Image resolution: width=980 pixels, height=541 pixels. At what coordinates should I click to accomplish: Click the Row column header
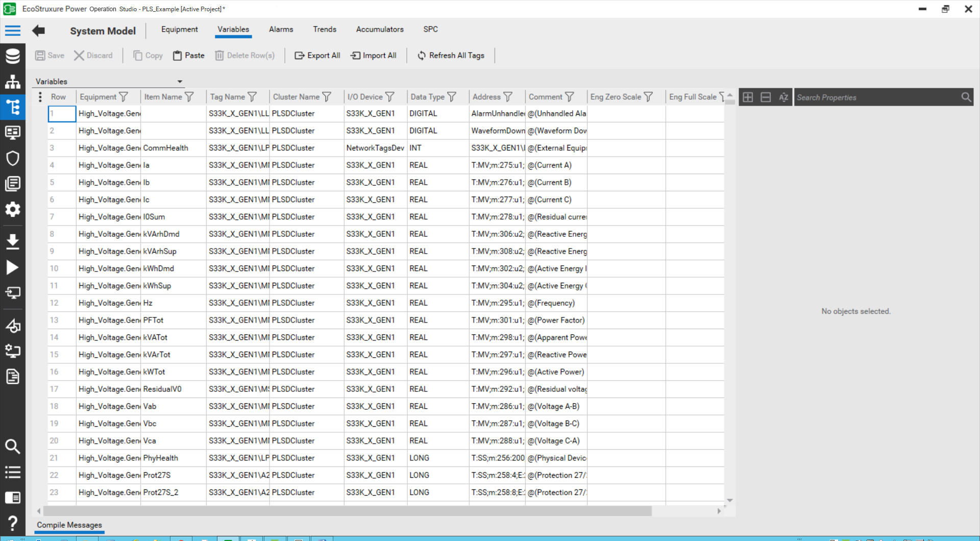[59, 97]
